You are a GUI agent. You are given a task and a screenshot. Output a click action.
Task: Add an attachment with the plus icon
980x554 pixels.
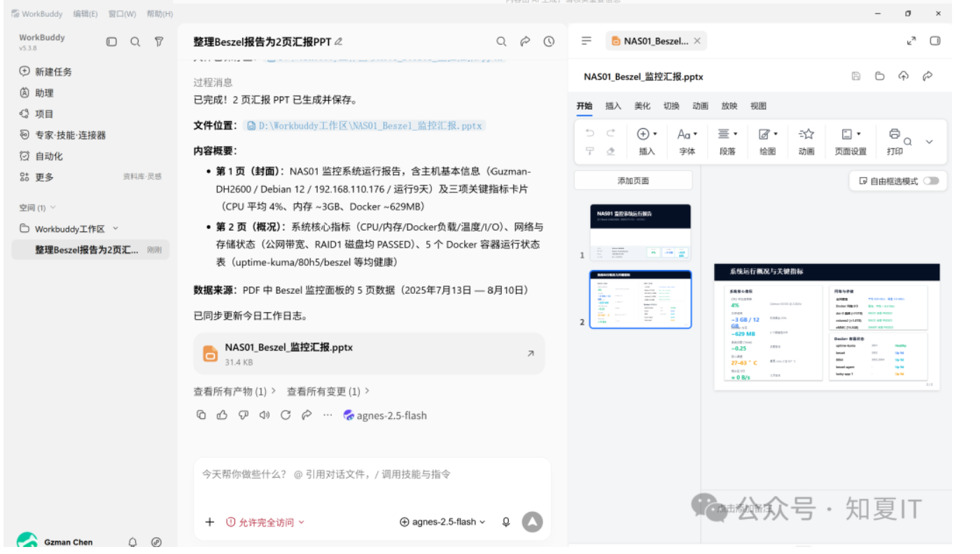209,522
